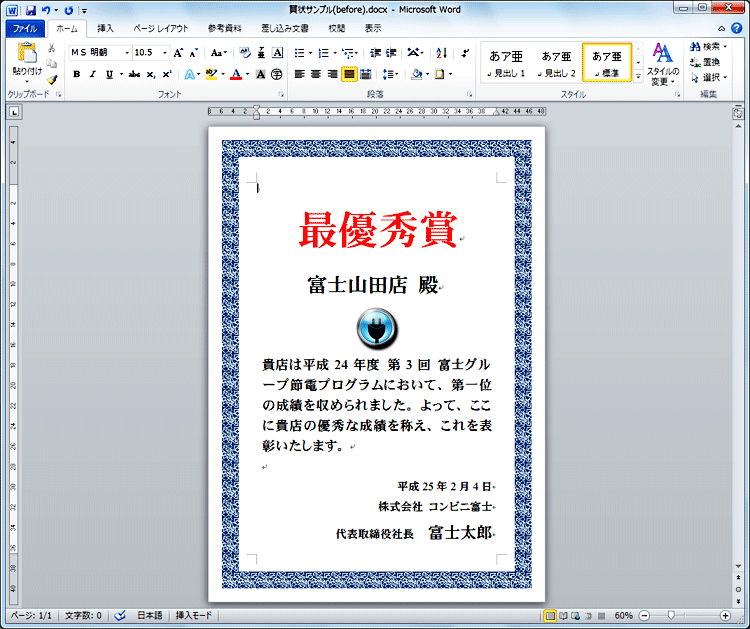Align text right
750x629 pixels.
pyautogui.click(x=332, y=74)
